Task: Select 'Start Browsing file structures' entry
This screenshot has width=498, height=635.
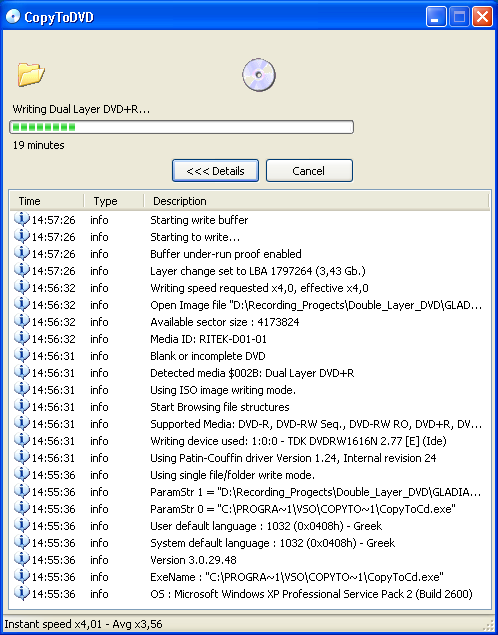Action: 220,407
